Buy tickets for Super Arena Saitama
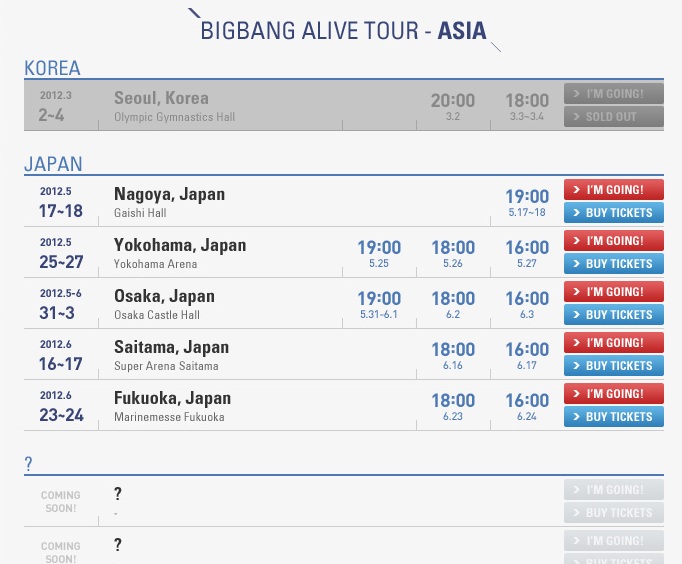Image resolution: width=682 pixels, height=564 pixels. tap(614, 366)
